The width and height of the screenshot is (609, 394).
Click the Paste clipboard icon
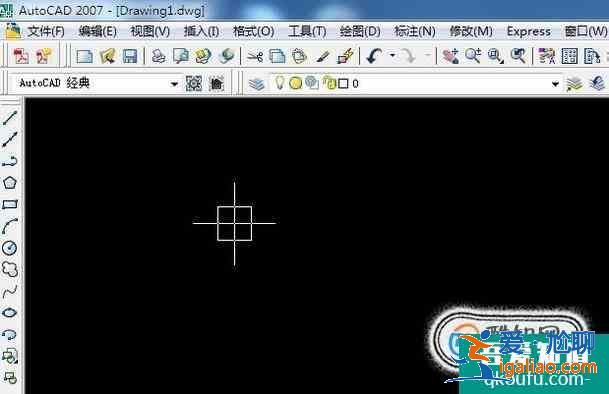(x=299, y=57)
